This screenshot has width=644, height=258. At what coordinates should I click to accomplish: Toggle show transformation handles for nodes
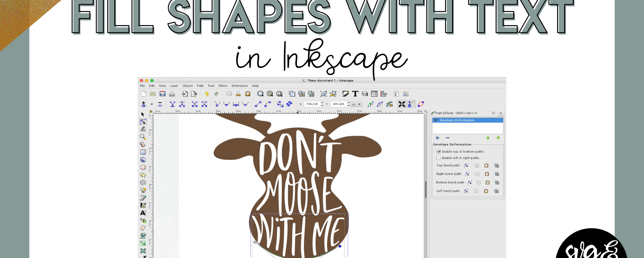402,104
